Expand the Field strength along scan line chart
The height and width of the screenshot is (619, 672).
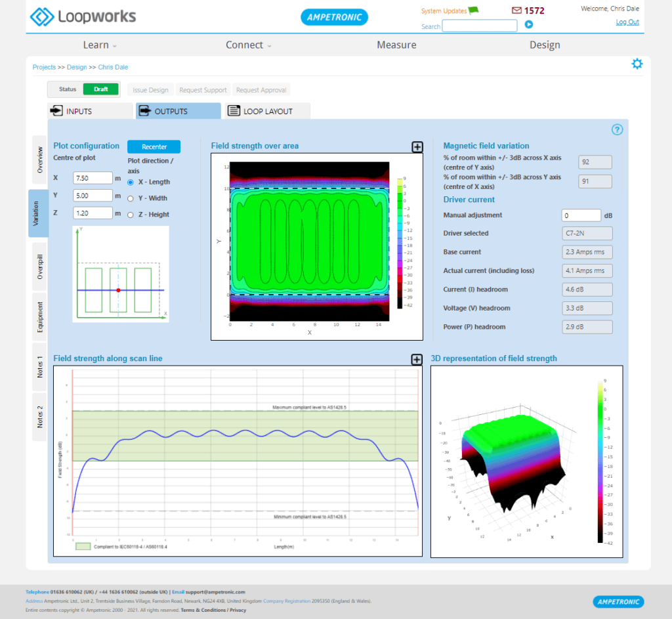point(417,360)
